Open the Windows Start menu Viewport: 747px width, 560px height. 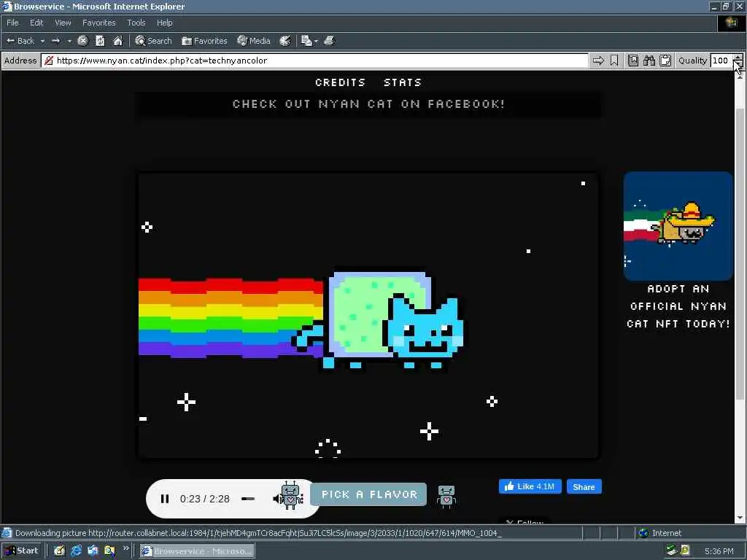[21, 551]
